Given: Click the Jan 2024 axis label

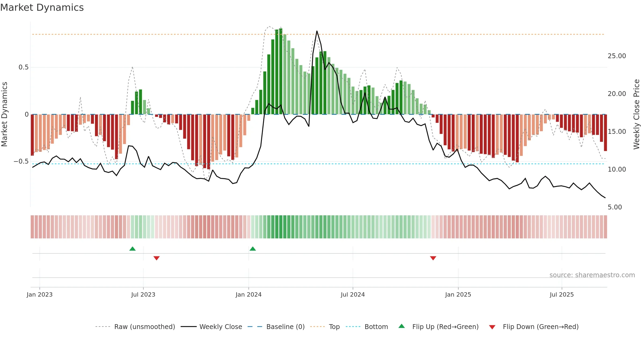Looking at the screenshot, I should pyautogui.click(x=249, y=294).
